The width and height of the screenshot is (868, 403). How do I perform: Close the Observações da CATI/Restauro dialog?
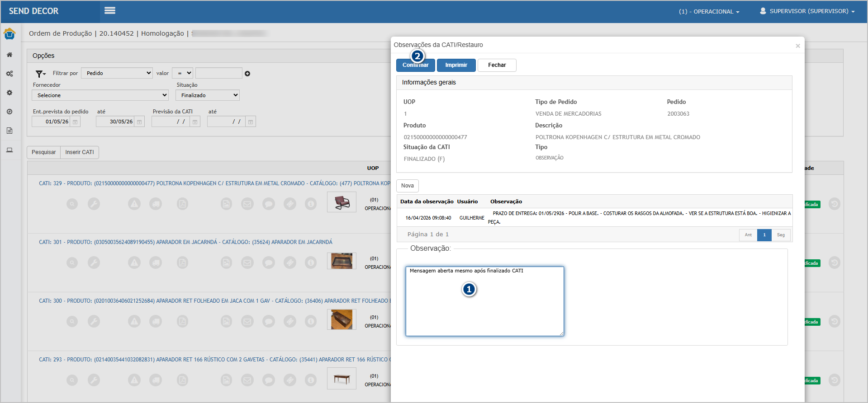(x=798, y=46)
